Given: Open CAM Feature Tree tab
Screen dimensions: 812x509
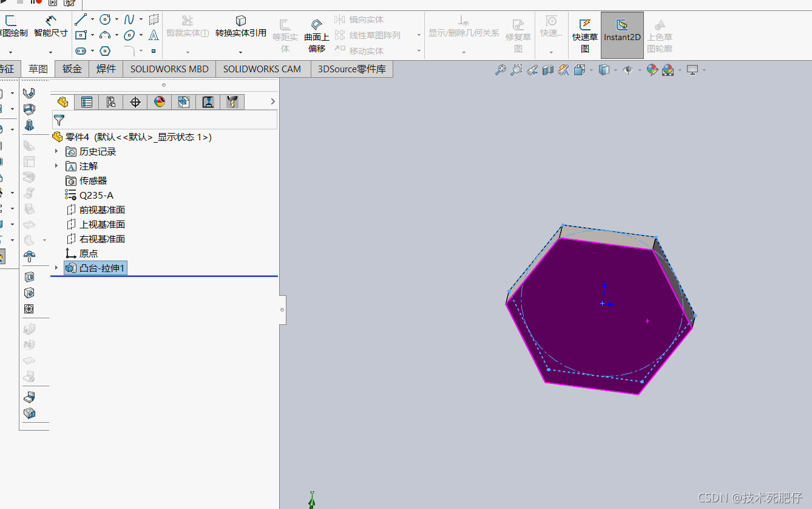Looking at the screenshot, I should [x=184, y=102].
